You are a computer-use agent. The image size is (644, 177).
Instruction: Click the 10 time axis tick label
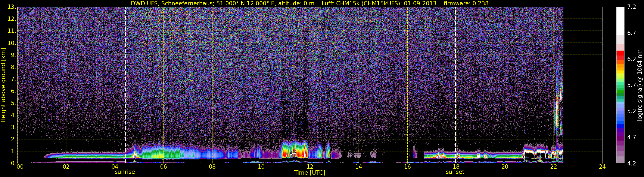[x=261, y=167]
